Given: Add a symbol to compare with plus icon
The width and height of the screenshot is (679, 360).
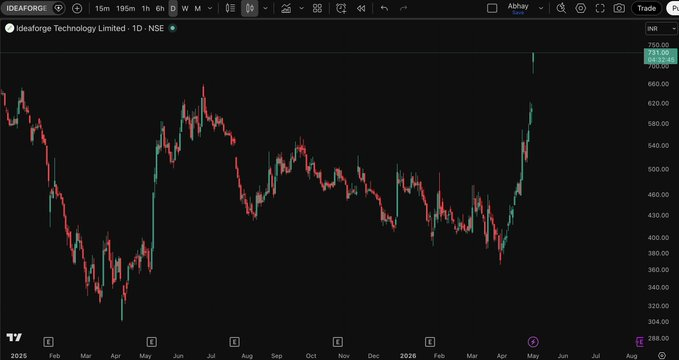Looking at the screenshot, I should click(x=77, y=8).
